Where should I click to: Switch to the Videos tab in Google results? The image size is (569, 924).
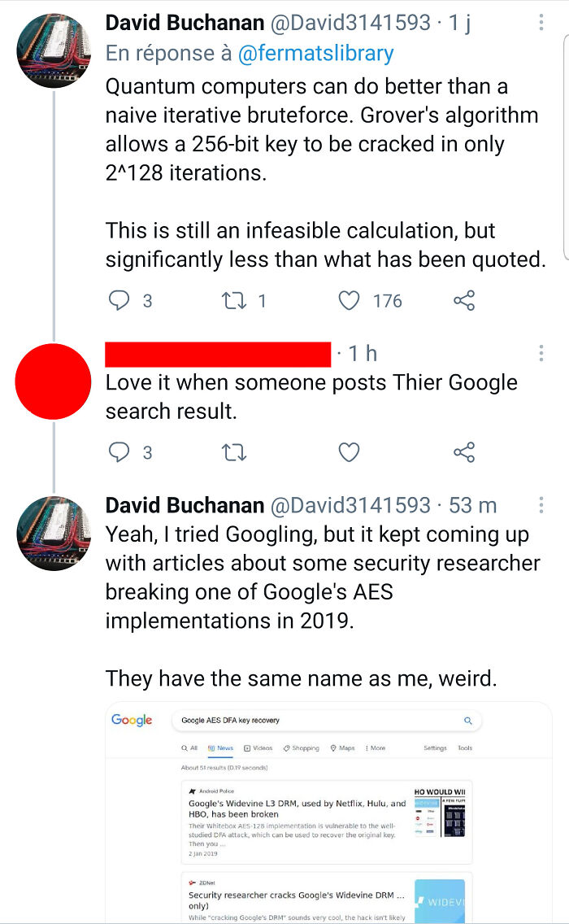click(262, 747)
